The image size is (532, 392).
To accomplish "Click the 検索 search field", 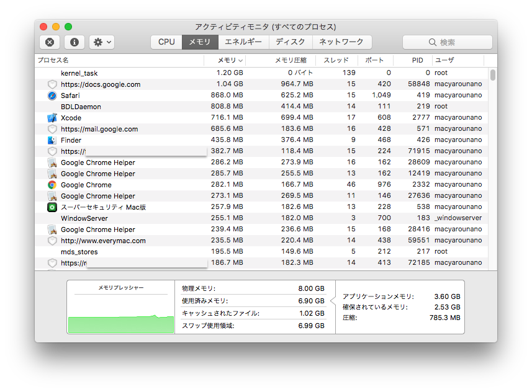I will point(447,42).
